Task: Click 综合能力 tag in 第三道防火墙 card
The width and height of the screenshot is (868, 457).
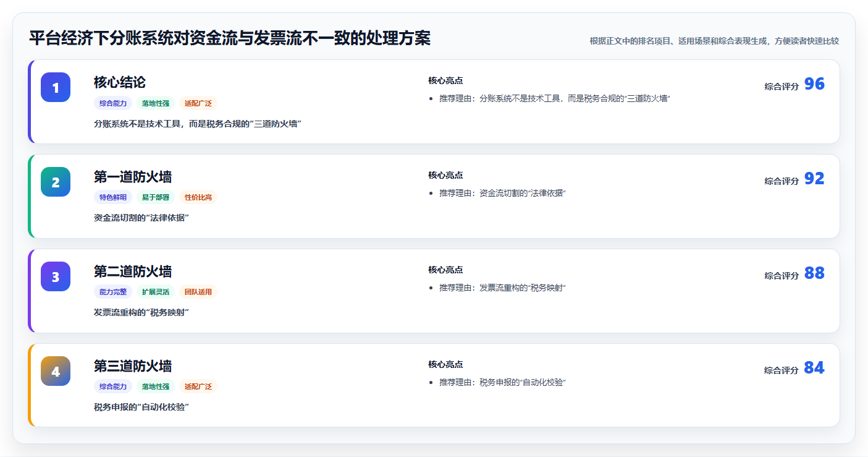Action: [x=113, y=387]
